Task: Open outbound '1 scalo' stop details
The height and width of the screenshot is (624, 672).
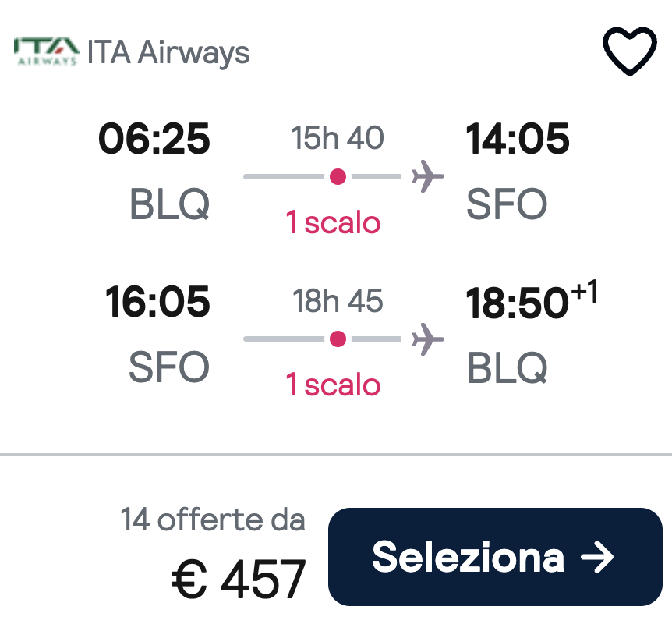Action: pyautogui.click(x=333, y=222)
